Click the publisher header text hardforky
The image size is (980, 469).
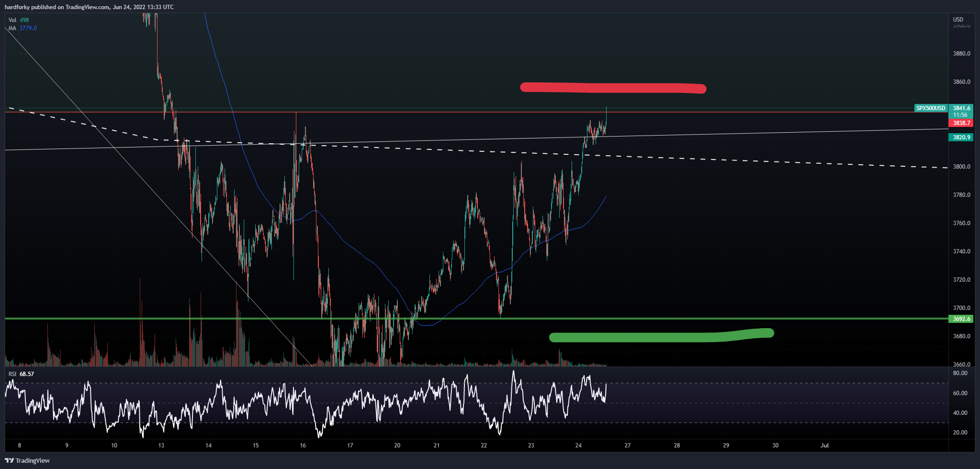[17, 7]
